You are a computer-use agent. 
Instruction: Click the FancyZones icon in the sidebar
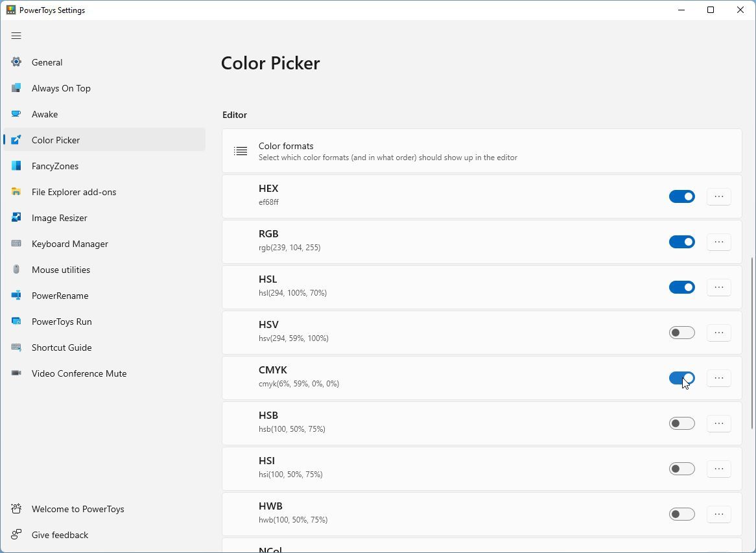tap(16, 165)
